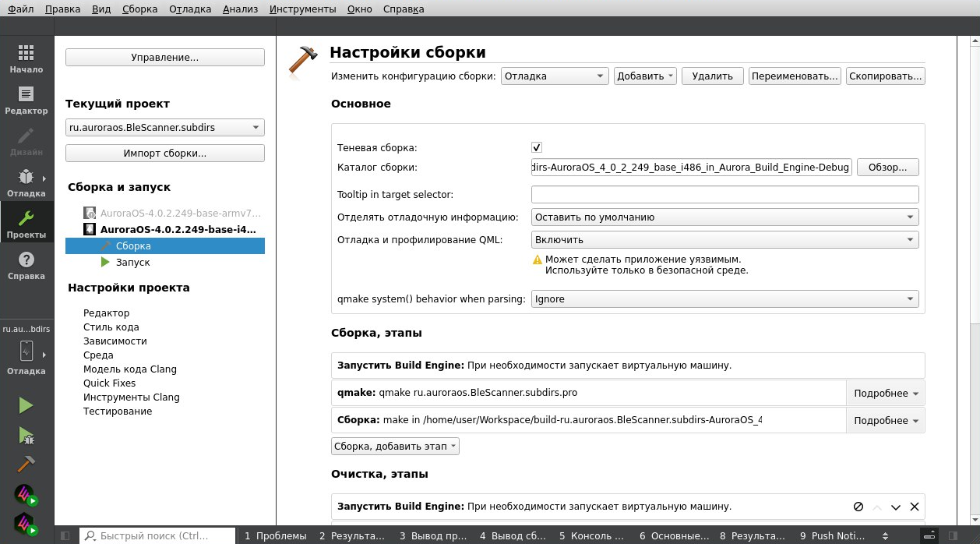Viewport: 980px width, 544px height.
Task: Switch to Редактор mode in sidebar
Action: pos(26,100)
